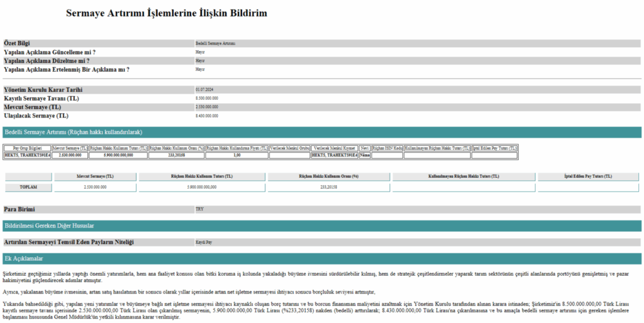Click the 'İptal Edilen Pay Tutarı (TL)' header above TOPLAM row
This screenshot has width=644, height=323.
coord(588,177)
